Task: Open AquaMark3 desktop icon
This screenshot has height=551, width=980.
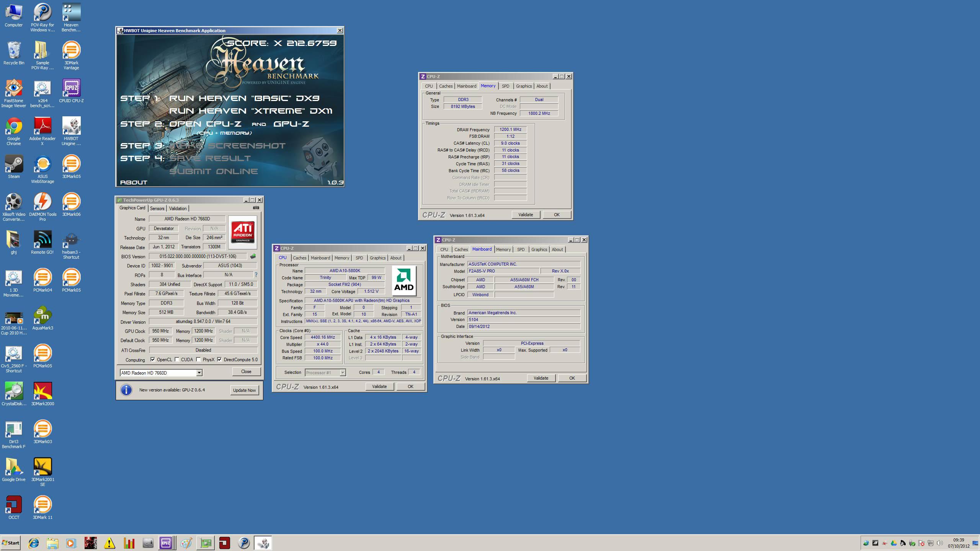Action: point(42,318)
